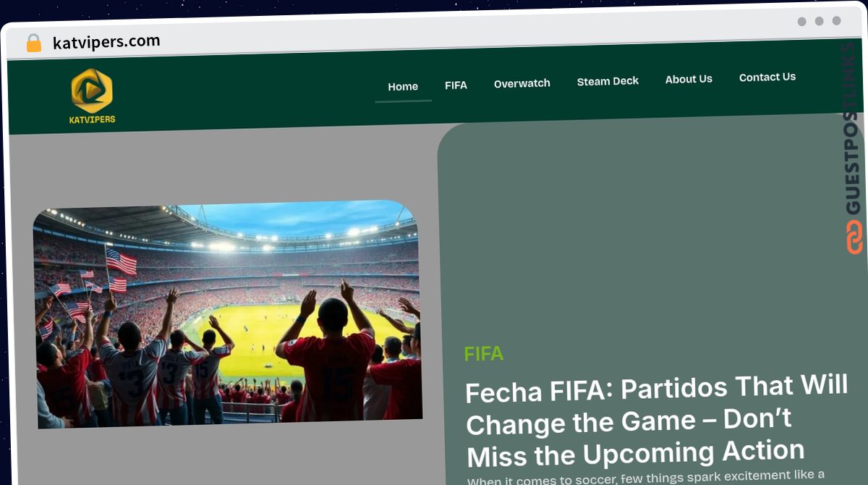This screenshot has height=485, width=868.
Task: Click the first browser window dot
Action: (801, 22)
